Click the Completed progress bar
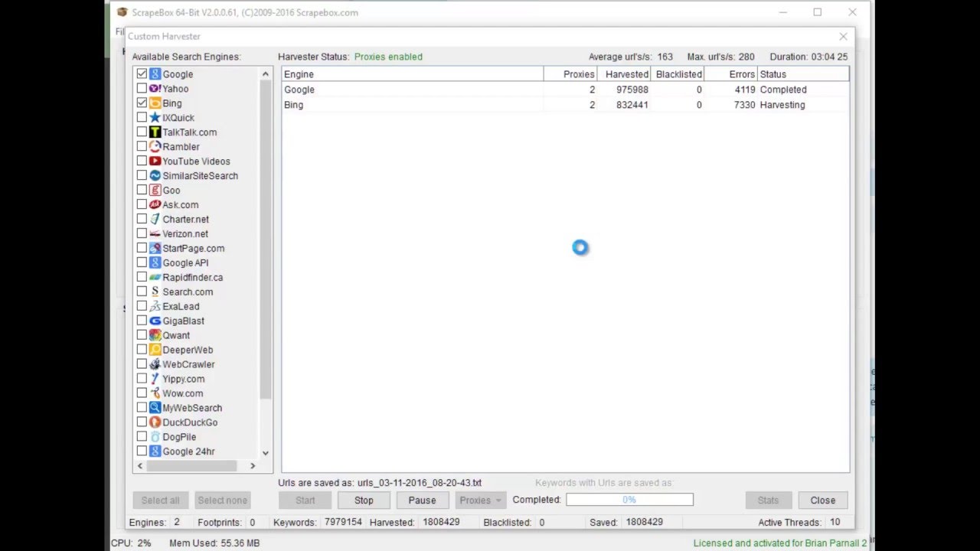Viewport: 980px width, 551px height. coord(629,500)
